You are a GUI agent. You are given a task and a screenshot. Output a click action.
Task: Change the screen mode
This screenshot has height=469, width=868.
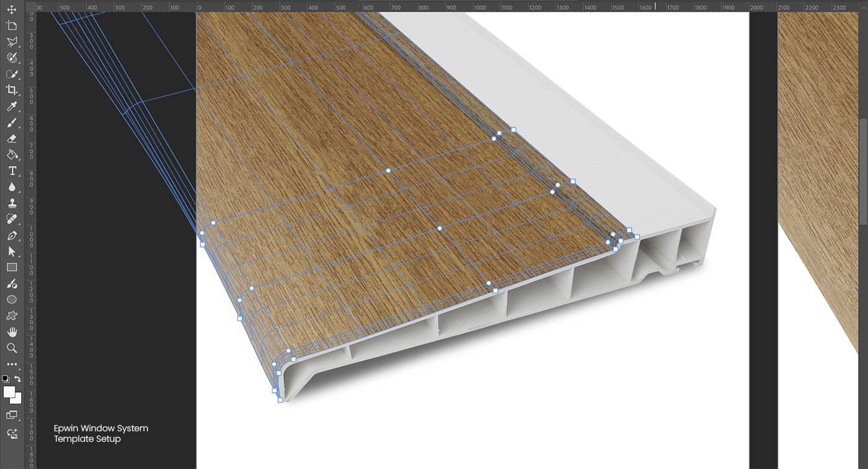12,415
